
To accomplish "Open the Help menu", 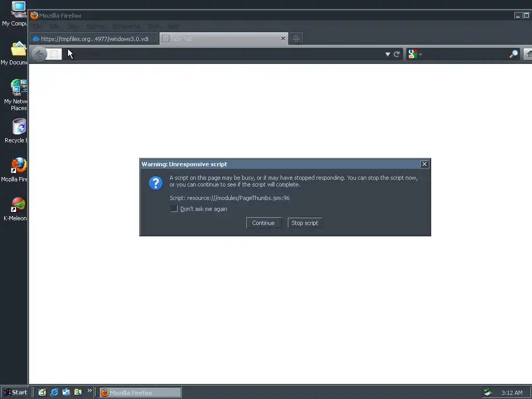I will coord(174,26).
